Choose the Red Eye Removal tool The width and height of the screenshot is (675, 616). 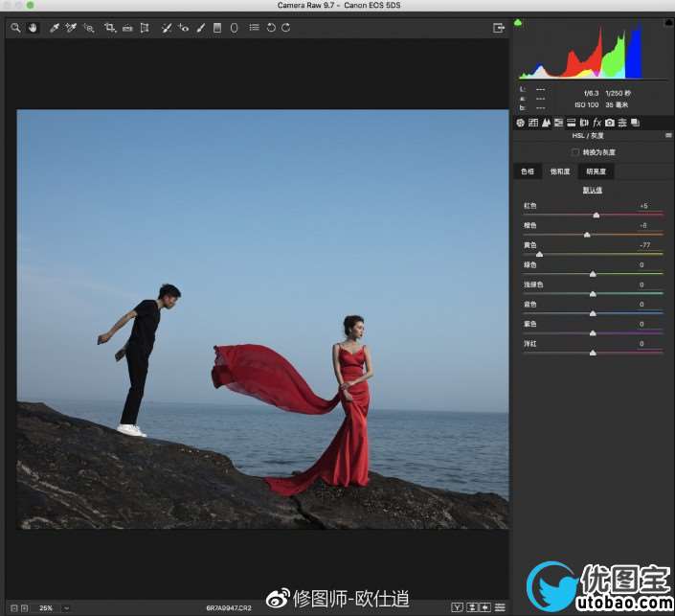[x=182, y=28]
